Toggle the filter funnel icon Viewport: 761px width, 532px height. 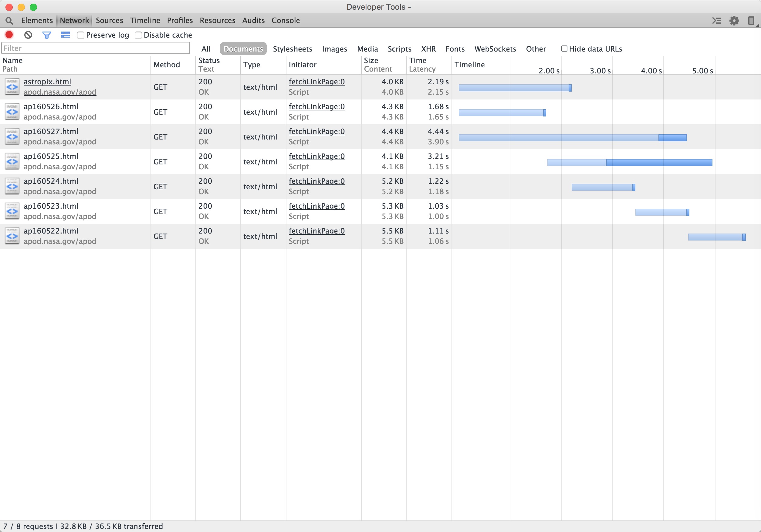pyautogui.click(x=47, y=35)
